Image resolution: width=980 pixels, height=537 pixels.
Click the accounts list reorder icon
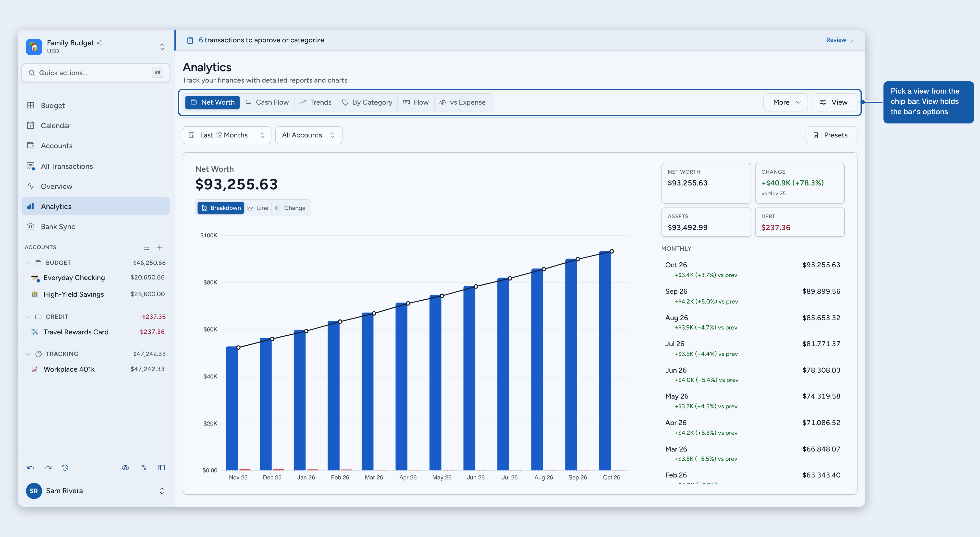pos(147,248)
